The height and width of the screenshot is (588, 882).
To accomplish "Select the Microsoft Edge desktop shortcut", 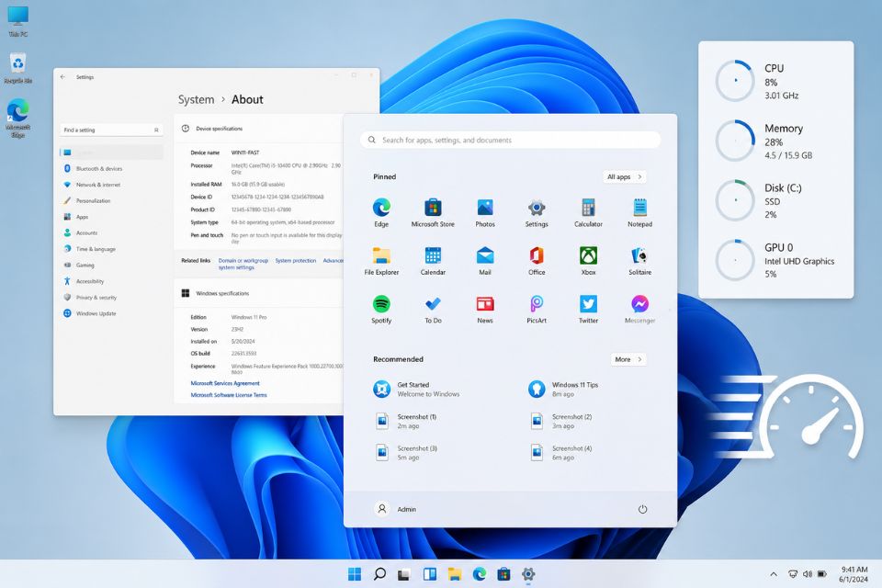I will pyautogui.click(x=18, y=119).
